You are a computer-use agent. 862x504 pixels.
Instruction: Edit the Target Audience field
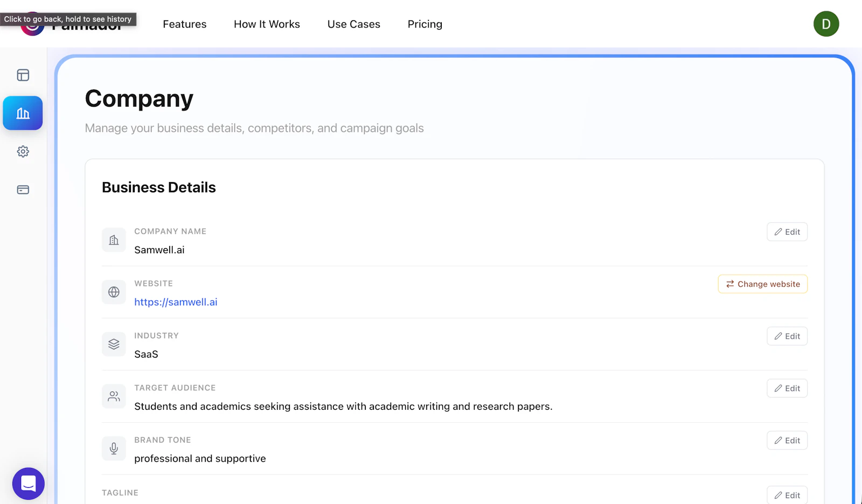tap(787, 388)
